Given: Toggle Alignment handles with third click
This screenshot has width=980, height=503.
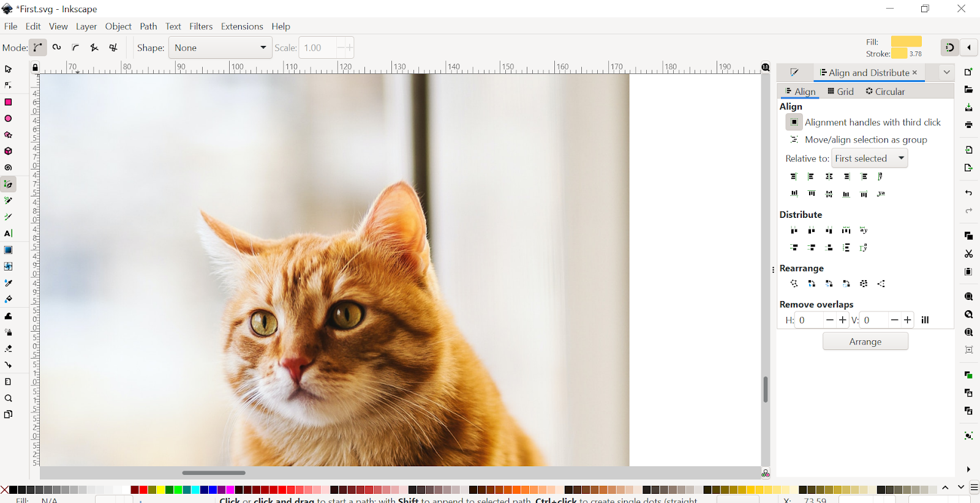Looking at the screenshot, I should [794, 122].
